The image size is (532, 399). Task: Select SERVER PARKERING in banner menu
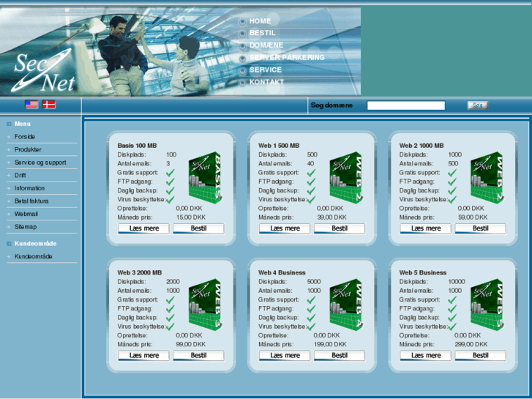click(287, 57)
